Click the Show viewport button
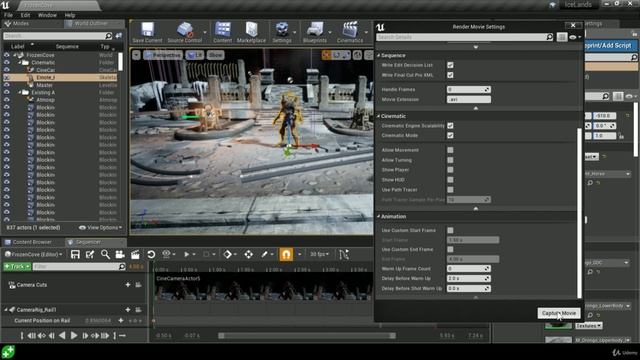This screenshot has width=640, height=360. [216, 55]
